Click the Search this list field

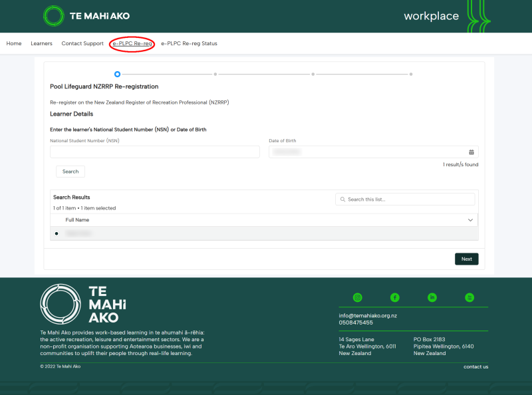[405, 199]
